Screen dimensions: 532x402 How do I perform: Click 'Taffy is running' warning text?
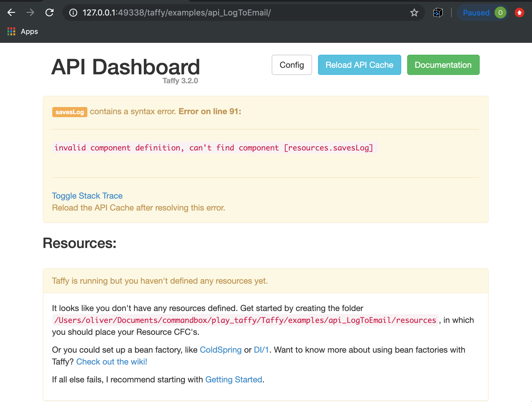pos(160,281)
